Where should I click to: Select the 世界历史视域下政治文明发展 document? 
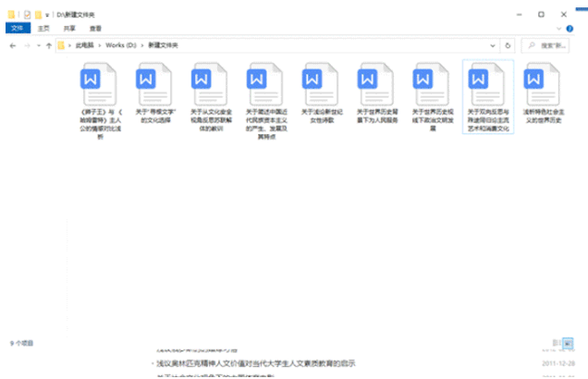click(x=433, y=97)
